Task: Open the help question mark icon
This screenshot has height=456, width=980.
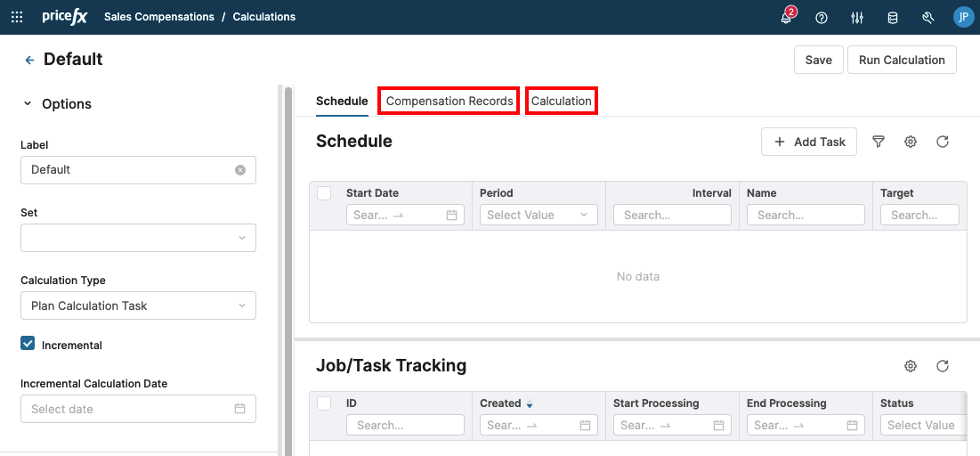Action: [x=822, y=18]
